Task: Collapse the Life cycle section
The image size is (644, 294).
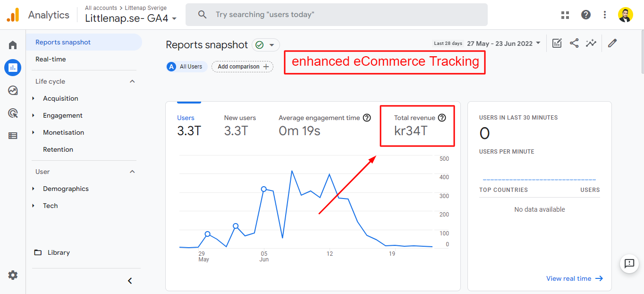Action: tap(132, 81)
